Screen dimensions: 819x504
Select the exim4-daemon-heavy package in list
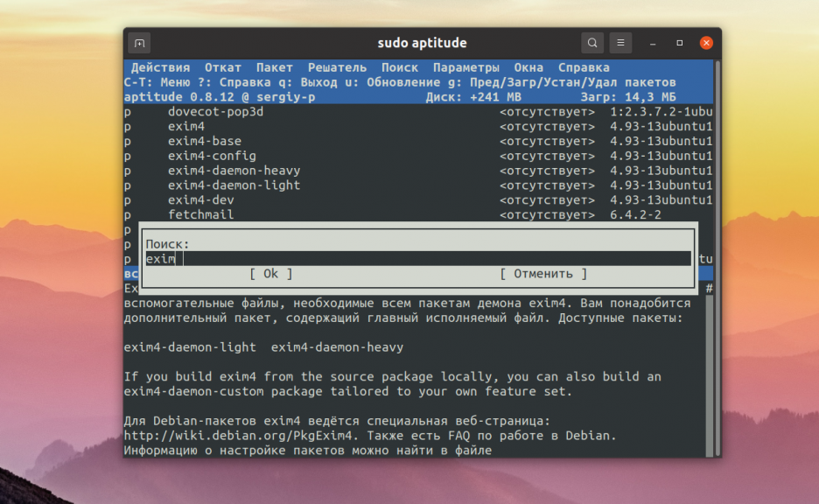[x=418, y=171]
